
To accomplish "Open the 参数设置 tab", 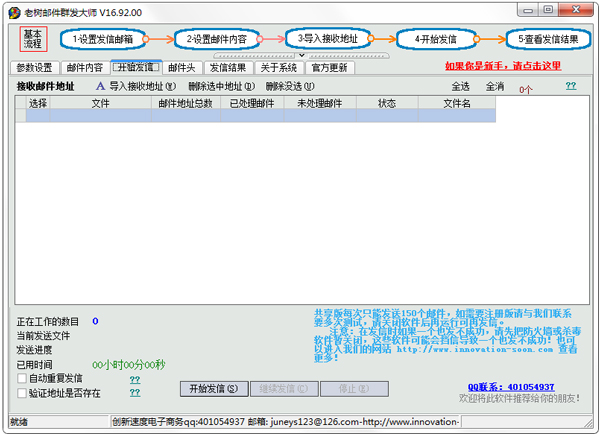I will (x=34, y=68).
